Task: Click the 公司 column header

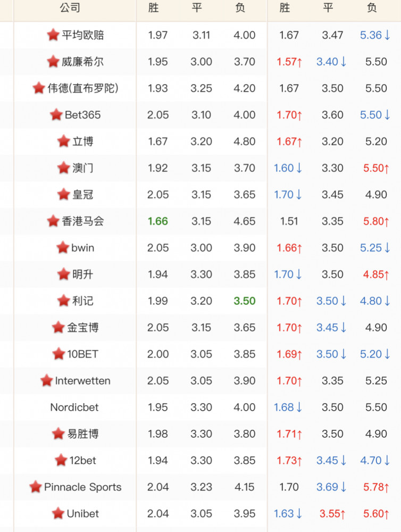Action: pyautogui.click(x=70, y=7)
